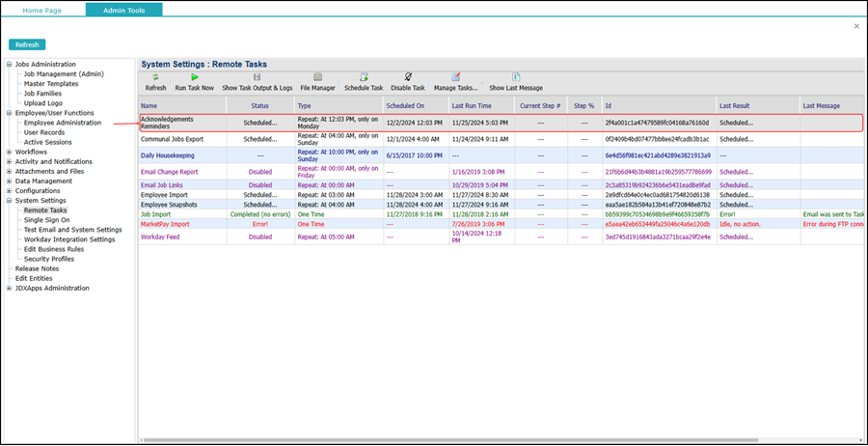Select the Admin Tools tab
The height and width of the screenshot is (446, 868).
click(123, 10)
